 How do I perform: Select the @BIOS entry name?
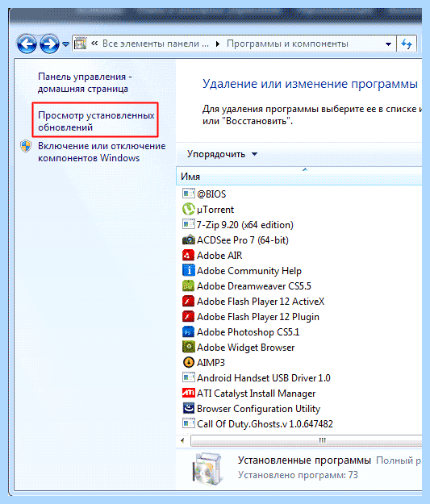(211, 194)
